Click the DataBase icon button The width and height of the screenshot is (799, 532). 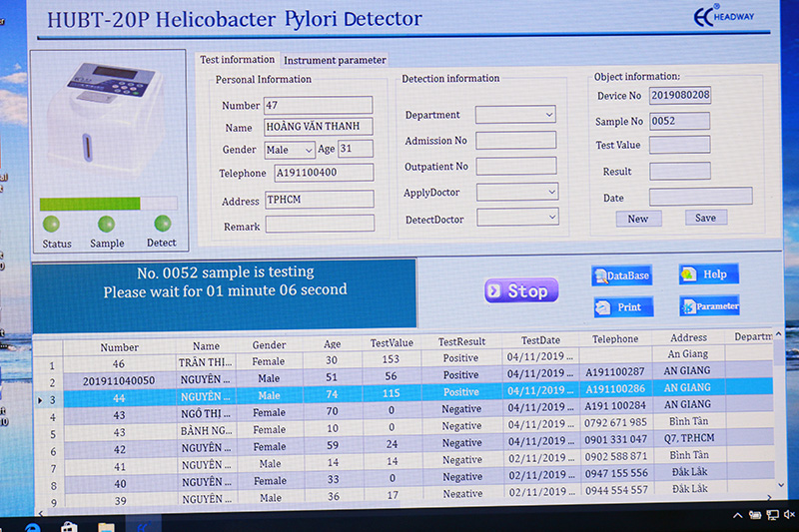(x=621, y=276)
